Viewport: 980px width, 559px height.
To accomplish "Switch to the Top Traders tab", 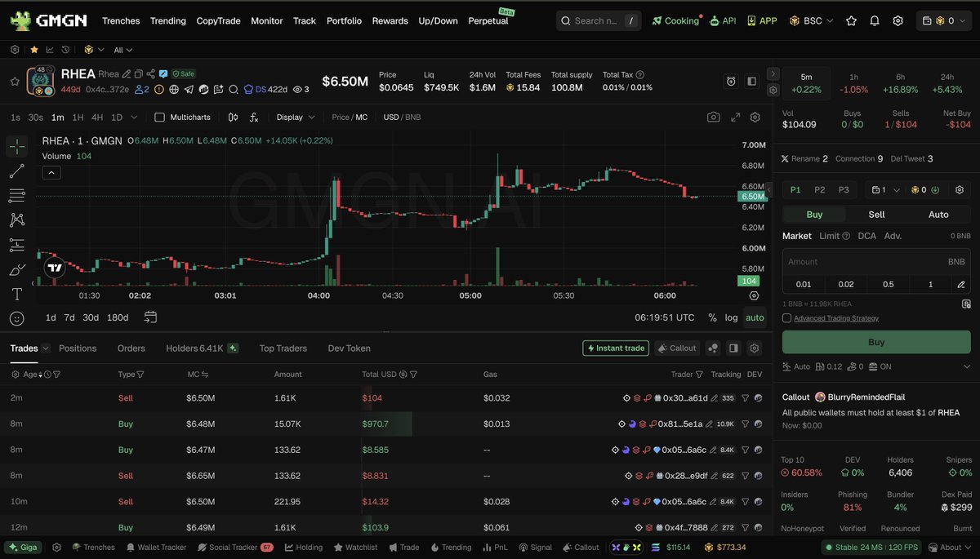I will coord(283,348).
